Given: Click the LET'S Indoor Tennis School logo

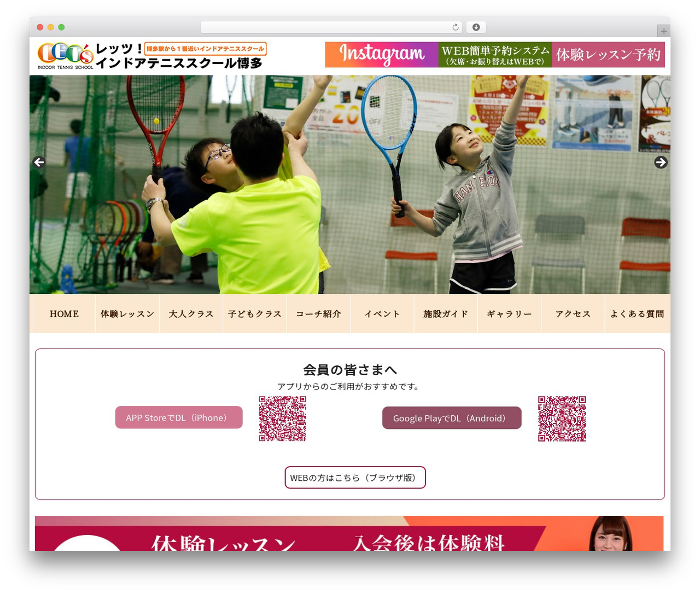Looking at the screenshot, I should click(x=65, y=56).
